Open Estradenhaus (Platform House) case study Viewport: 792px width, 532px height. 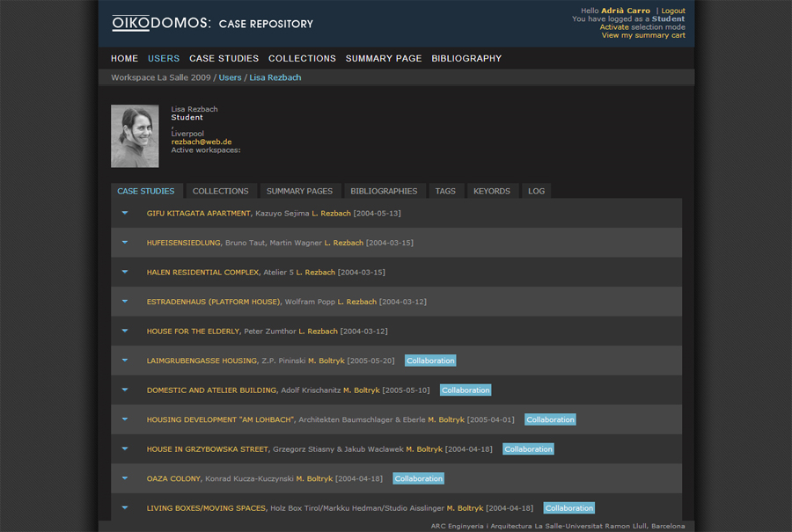214,302
